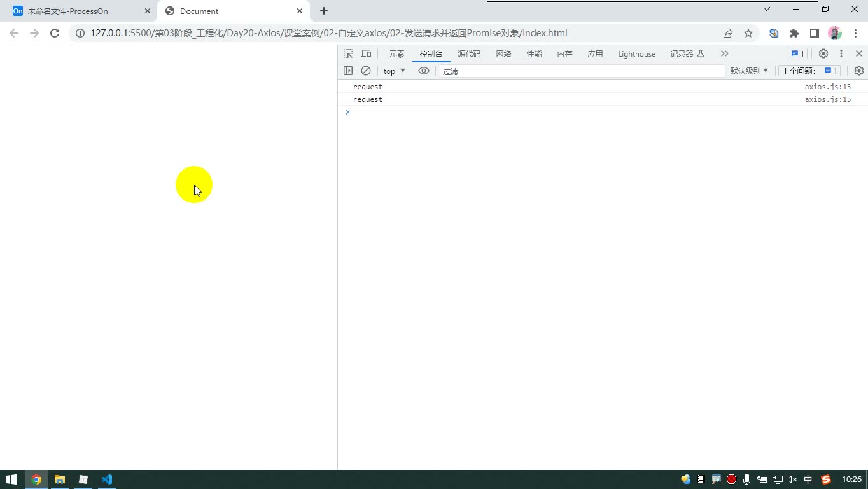Share this page using the share icon
This screenshot has height=489, width=868.
tap(728, 33)
